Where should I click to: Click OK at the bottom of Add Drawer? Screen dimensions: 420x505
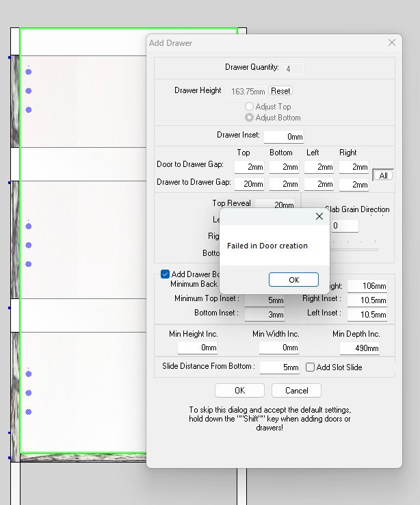239,391
